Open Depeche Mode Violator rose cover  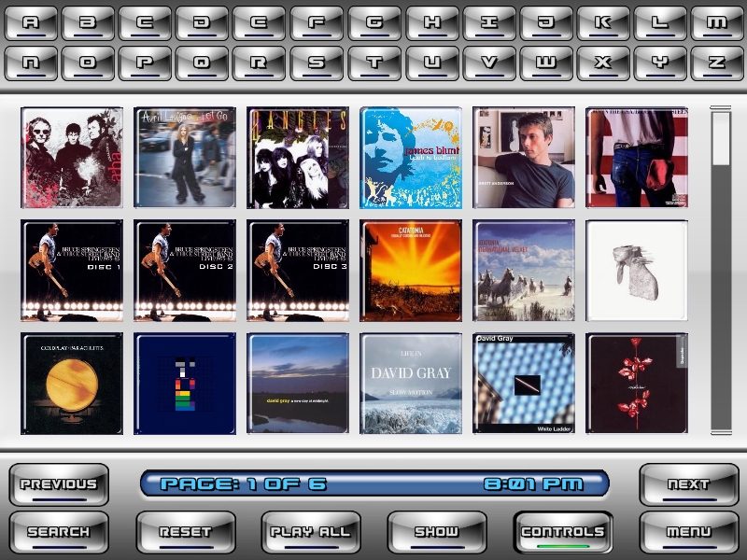click(637, 384)
